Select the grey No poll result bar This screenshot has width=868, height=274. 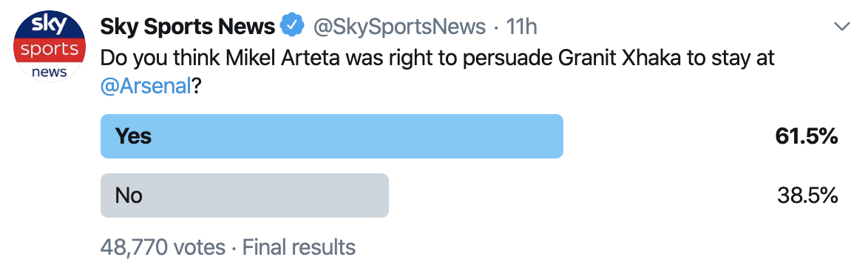point(244,196)
